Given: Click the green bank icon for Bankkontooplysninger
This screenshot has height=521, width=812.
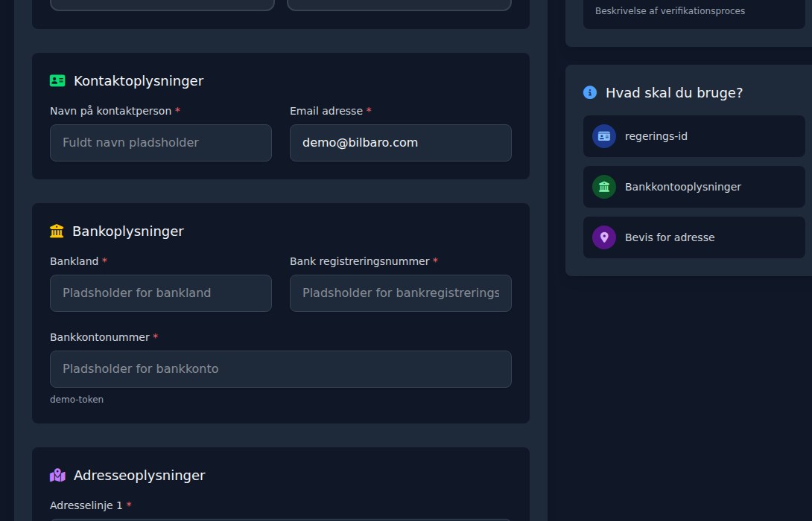Looking at the screenshot, I should (604, 187).
